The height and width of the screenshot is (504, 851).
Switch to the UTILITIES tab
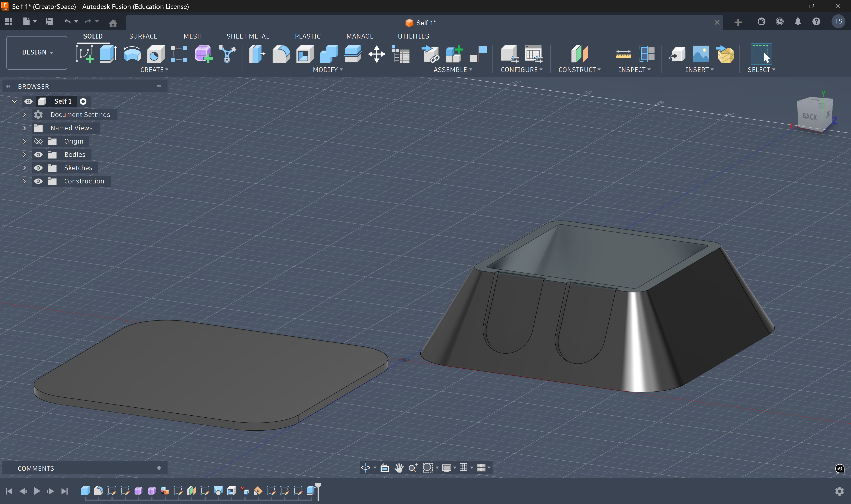click(x=413, y=36)
